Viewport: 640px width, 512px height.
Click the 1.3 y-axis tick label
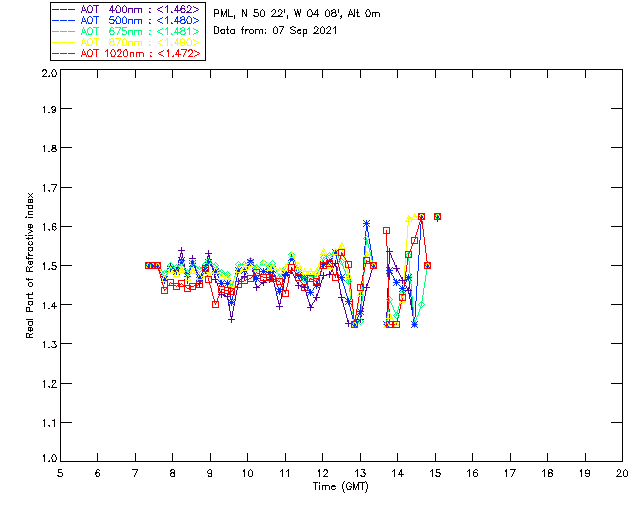point(49,344)
